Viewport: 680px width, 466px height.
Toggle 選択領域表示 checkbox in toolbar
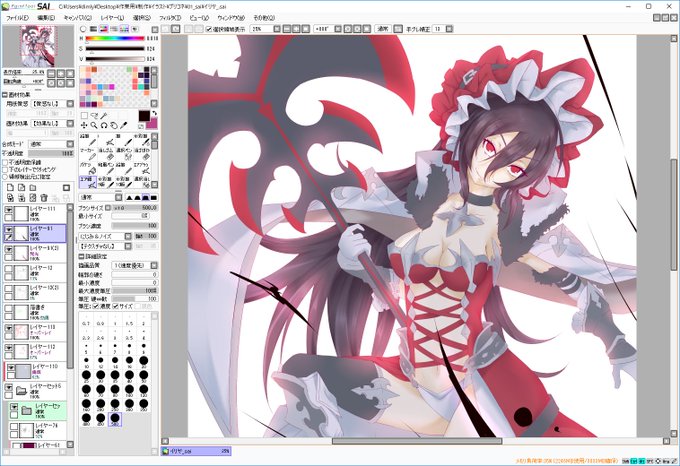point(209,29)
